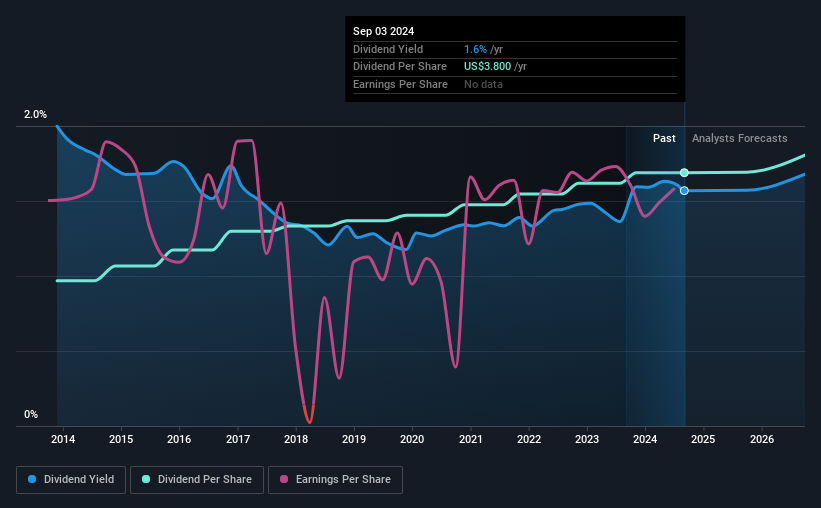This screenshot has height=508, width=821.
Task: Click the 1.6% dividend yield value
Action: (x=475, y=49)
